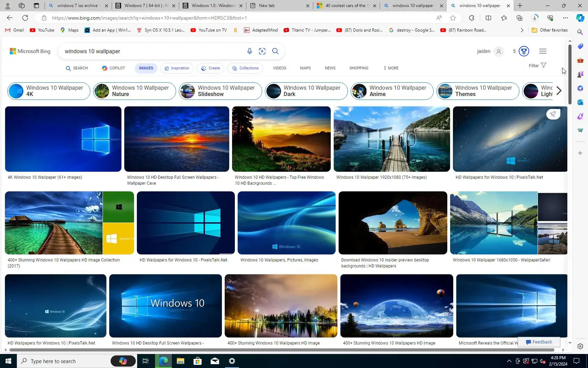Close the 'New tab' browser tab
Screen dimensions: 588x368
pos(308,6)
